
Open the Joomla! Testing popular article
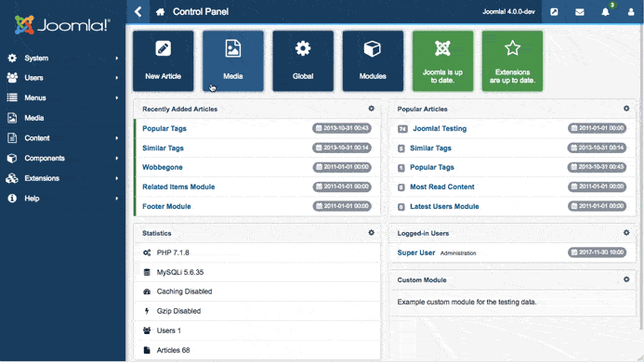coord(440,128)
